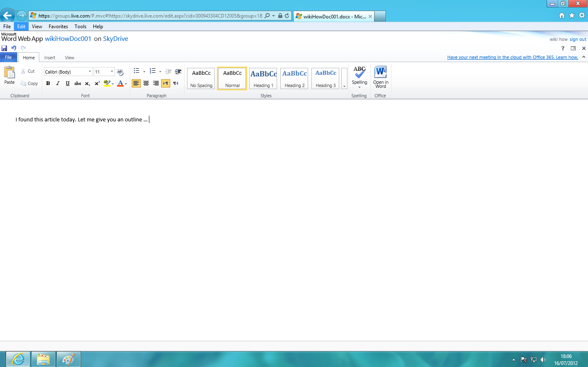Open the Office 365 meeting promo link
Screen dimensions: 588x367
(513, 57)
